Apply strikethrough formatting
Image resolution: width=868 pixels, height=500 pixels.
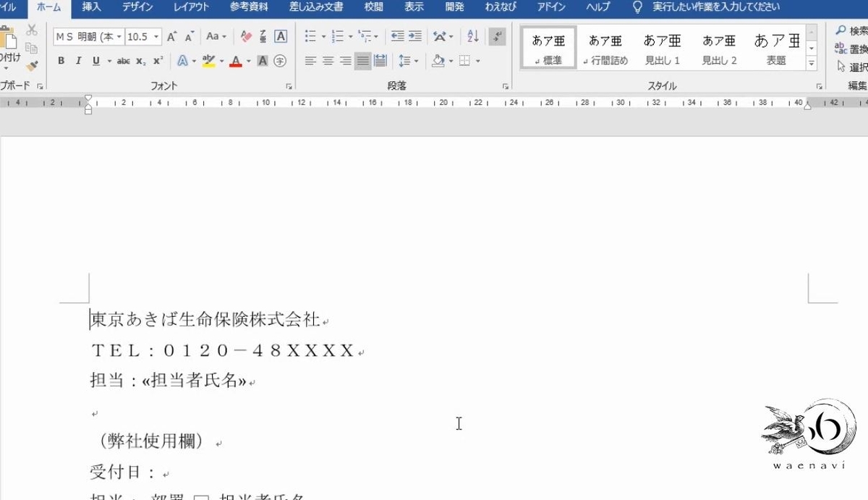click(x=122, y=61)
